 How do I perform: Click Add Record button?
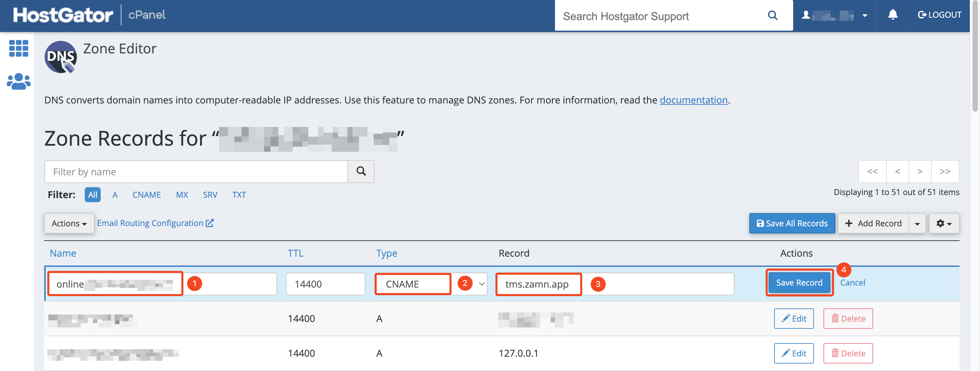(x=873, y=223)
